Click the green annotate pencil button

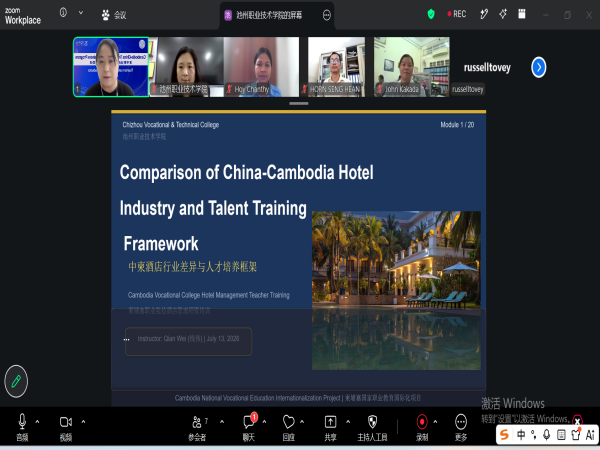16,381
